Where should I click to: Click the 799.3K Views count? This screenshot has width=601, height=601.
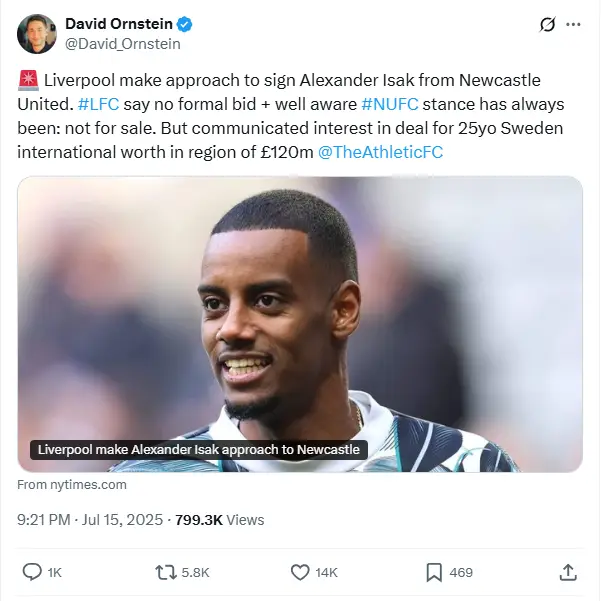tap(220, 520)
